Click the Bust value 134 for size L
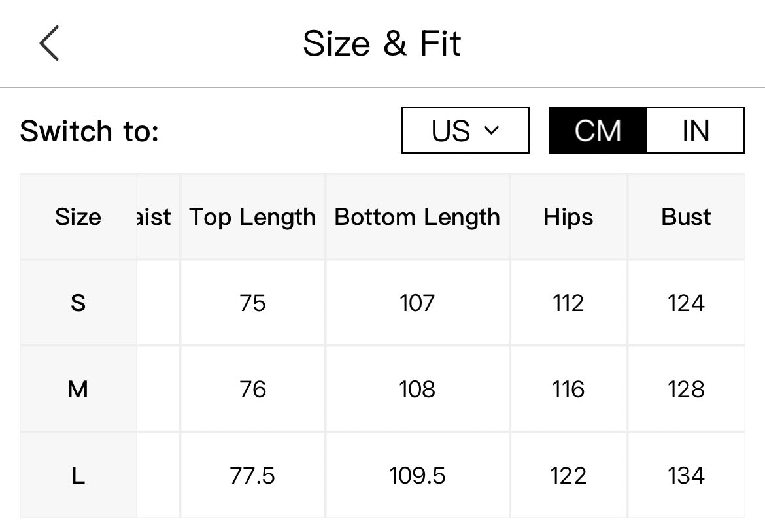The width and height of the screenshot is (765, 532). click(x=686, y=475)
